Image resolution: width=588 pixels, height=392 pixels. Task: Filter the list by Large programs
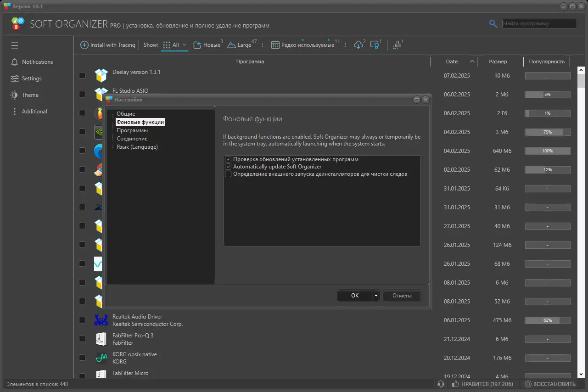pos(242,45)
